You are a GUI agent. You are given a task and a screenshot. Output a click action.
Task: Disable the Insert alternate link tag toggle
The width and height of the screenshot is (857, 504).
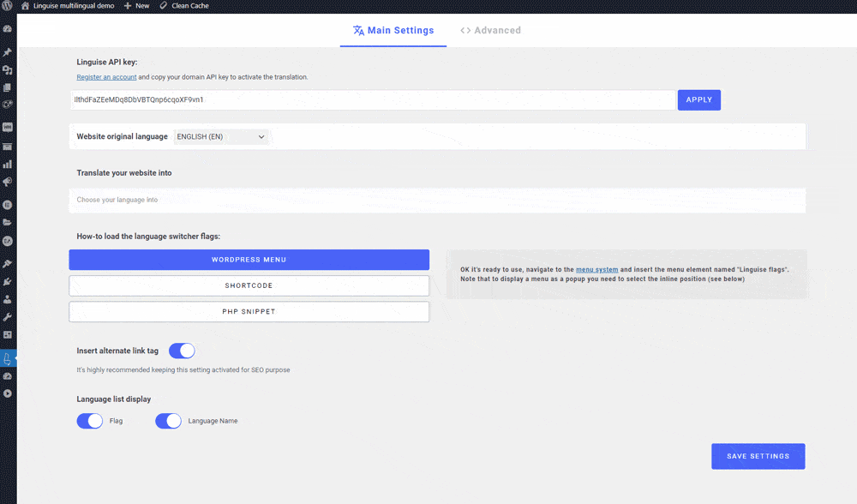tap(182, 351)
